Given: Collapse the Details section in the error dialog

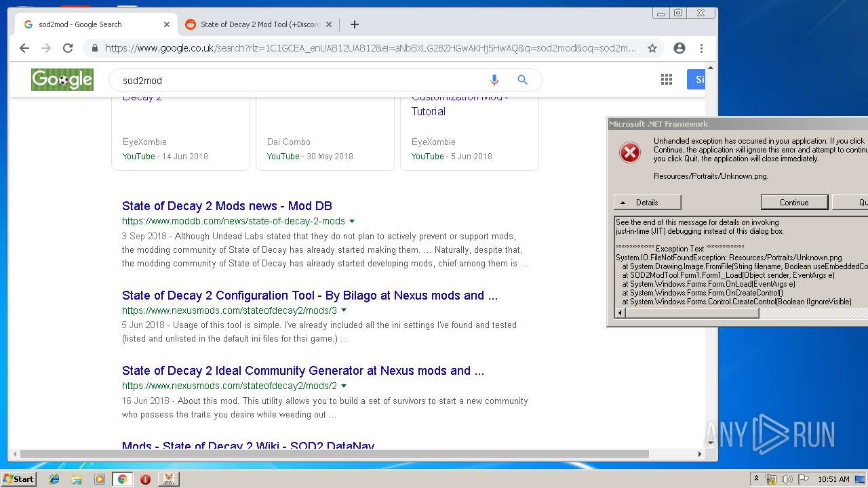Looking at the screenshot, I should (x=647, y=202).
